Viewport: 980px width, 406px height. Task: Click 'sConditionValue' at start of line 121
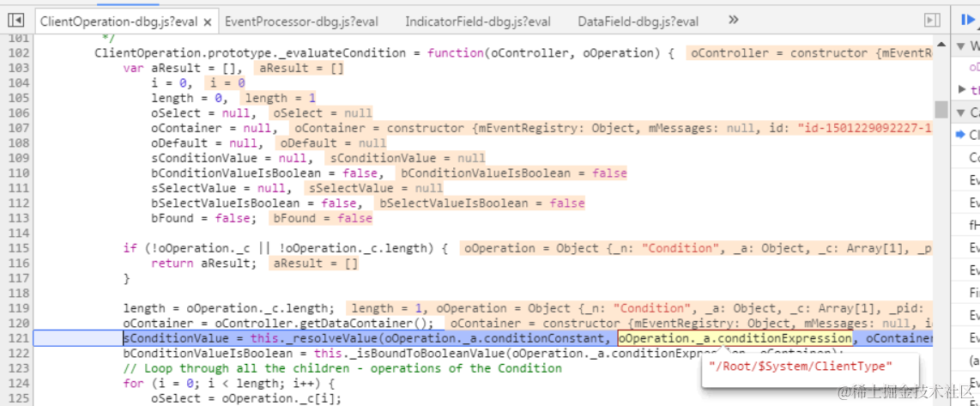(176, 338)
